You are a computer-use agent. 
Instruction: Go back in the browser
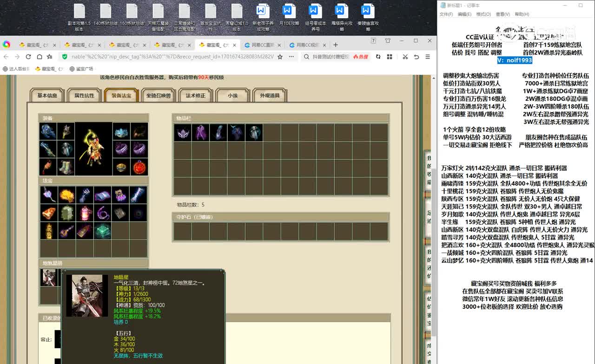(x=7, y=57)
